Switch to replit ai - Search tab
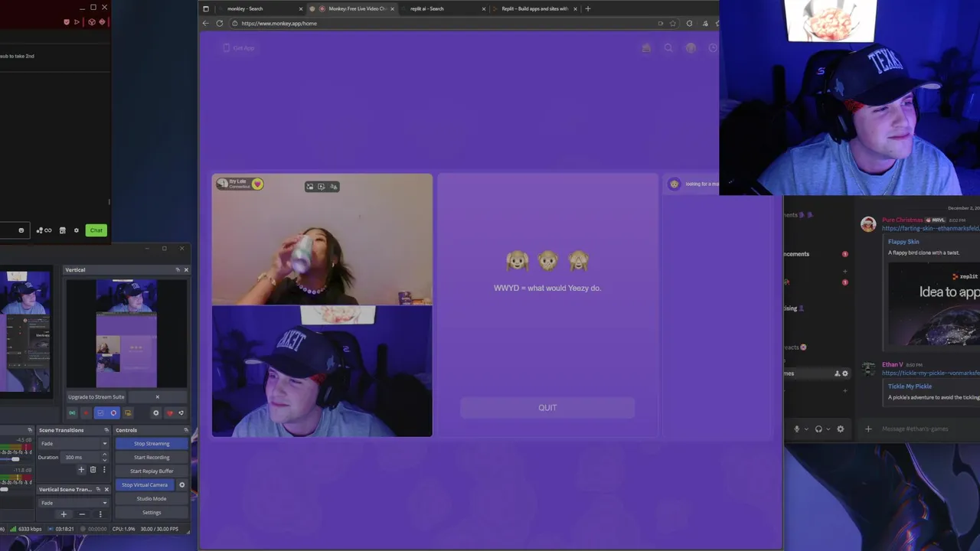This screenshot has width=980, height=551. (444, 8)
